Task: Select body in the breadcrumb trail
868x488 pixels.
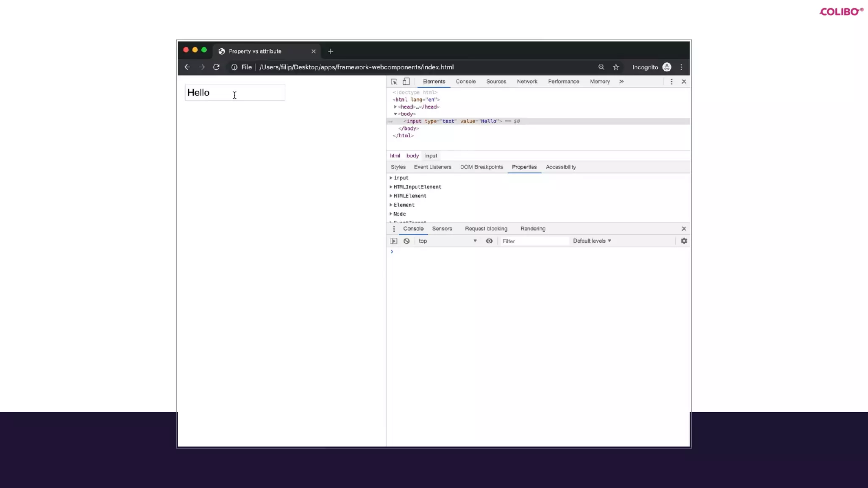Action: (412, 156)
